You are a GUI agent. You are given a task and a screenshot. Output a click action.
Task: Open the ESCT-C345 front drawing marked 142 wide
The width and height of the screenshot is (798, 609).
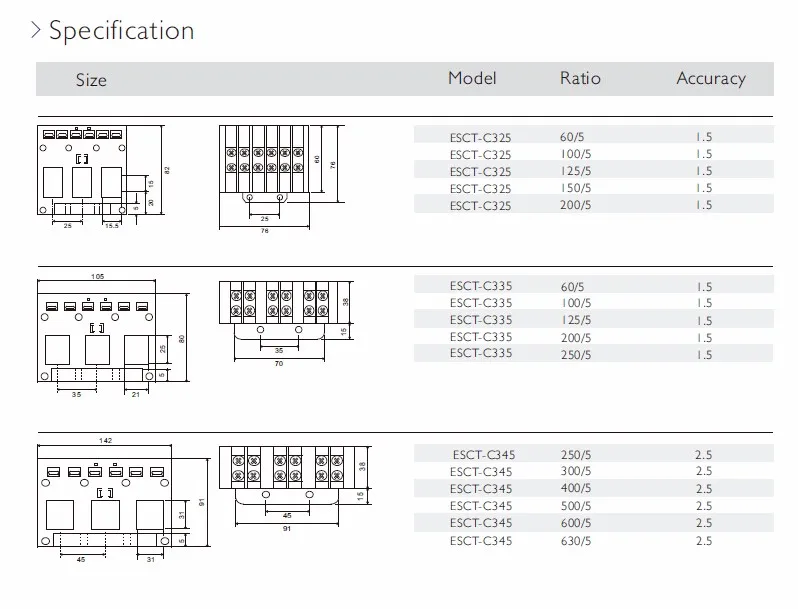pos(124,500)
